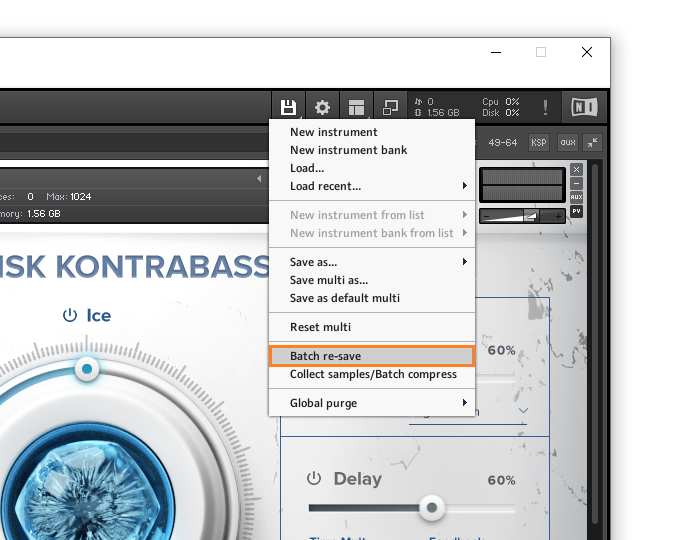Select channel page 49-64
Viewport: 676px width, 540px height.
click(503, 143)
